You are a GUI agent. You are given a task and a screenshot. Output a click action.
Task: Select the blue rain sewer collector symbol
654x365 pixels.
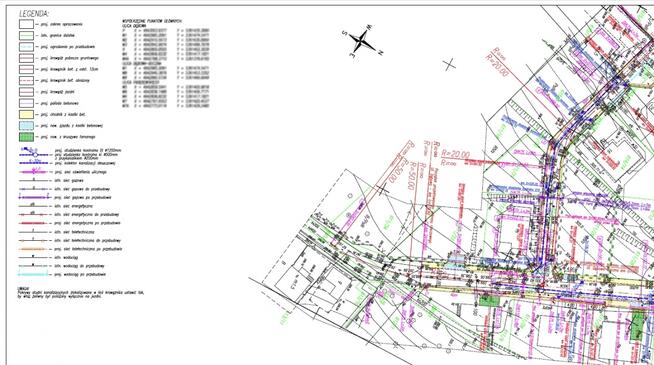click(34, 163)
